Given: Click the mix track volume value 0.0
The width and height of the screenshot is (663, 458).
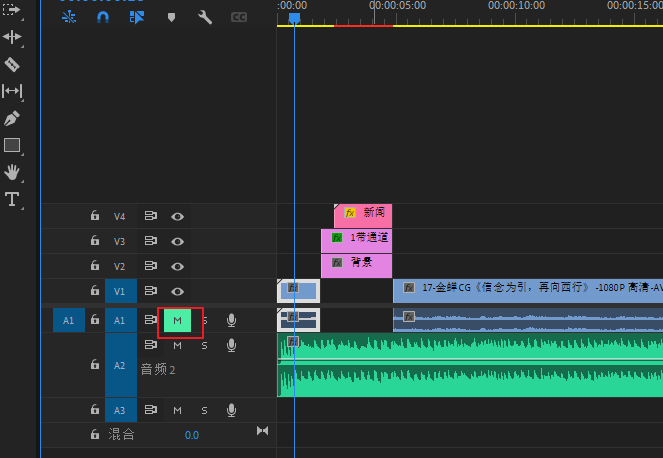Looking at the screenshot, I should click(x=191, y=435).
